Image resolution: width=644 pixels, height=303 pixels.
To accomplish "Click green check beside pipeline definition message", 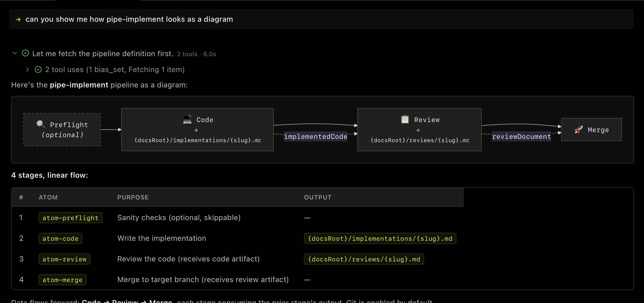I will (25, 53).
